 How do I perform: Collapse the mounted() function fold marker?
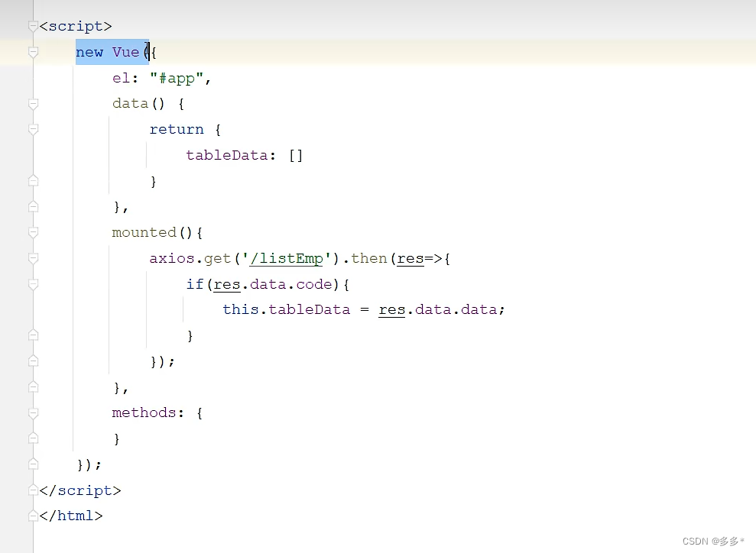(34, 233)
